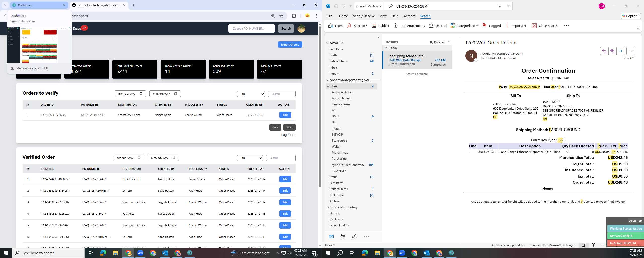Open more actions ellipsis in the email header
The height and width of the screenshot is (258, 644).
[x=630, y=51]
